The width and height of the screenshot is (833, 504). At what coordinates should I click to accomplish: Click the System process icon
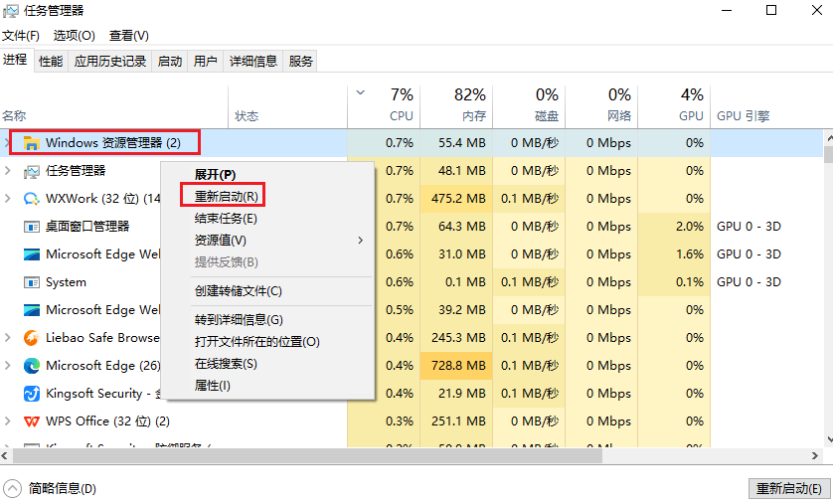32,282
